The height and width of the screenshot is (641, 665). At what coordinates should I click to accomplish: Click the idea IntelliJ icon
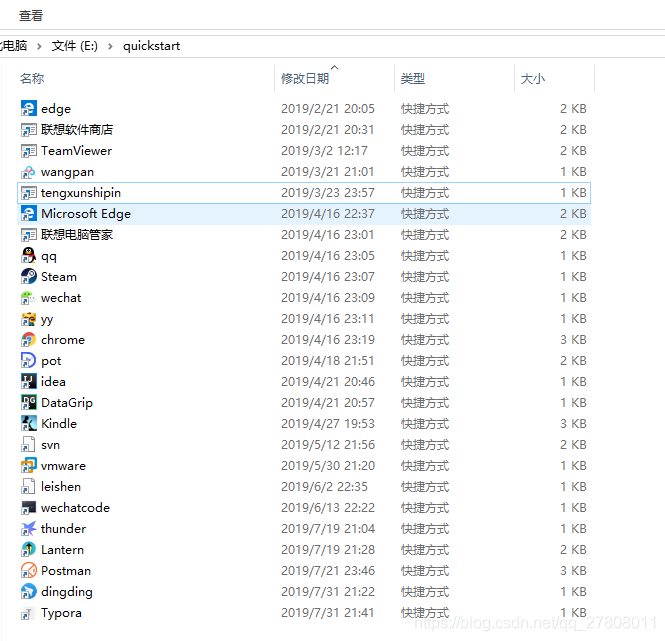click(28, 381)
